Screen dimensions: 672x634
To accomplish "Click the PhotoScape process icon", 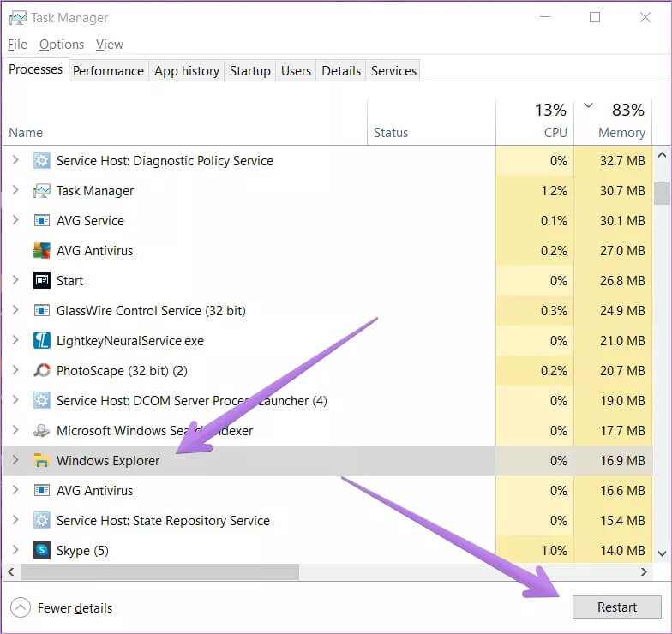I will pyautogui.click(x=41, y=370).
